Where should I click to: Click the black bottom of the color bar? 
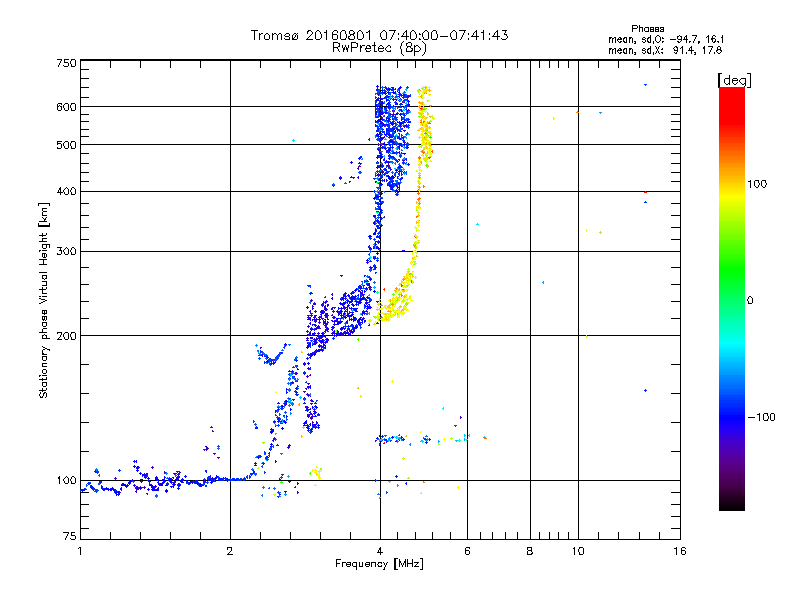click(x=732, y=503)
